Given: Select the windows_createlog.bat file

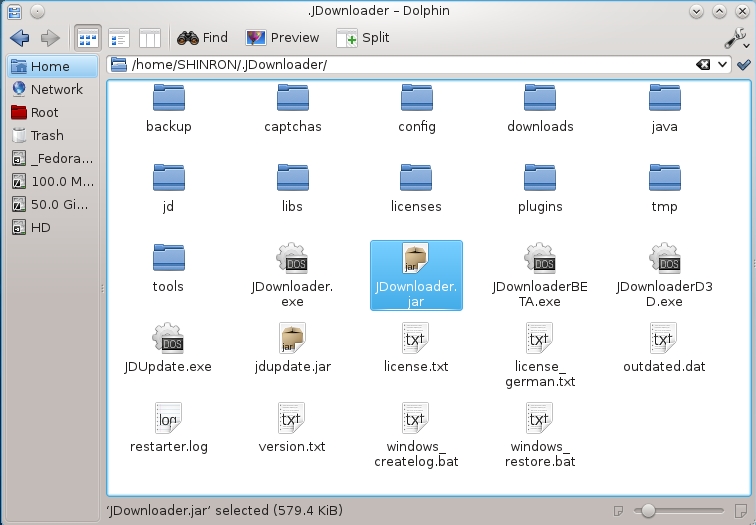Looking at the screenshot, I should click(x=416, y=436).
